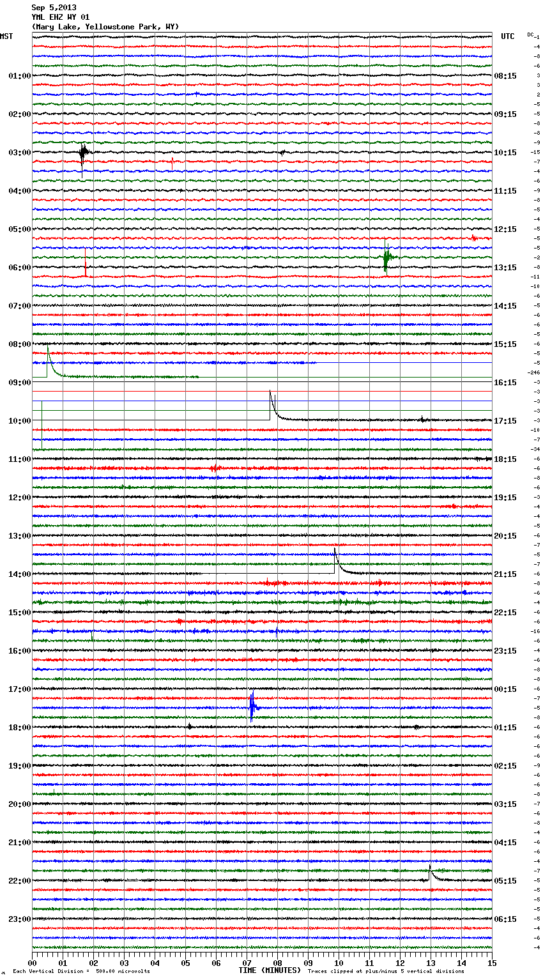Click the 'TIME (MINUTES)' axis title

pyautogui.click(x=270, y=970)
